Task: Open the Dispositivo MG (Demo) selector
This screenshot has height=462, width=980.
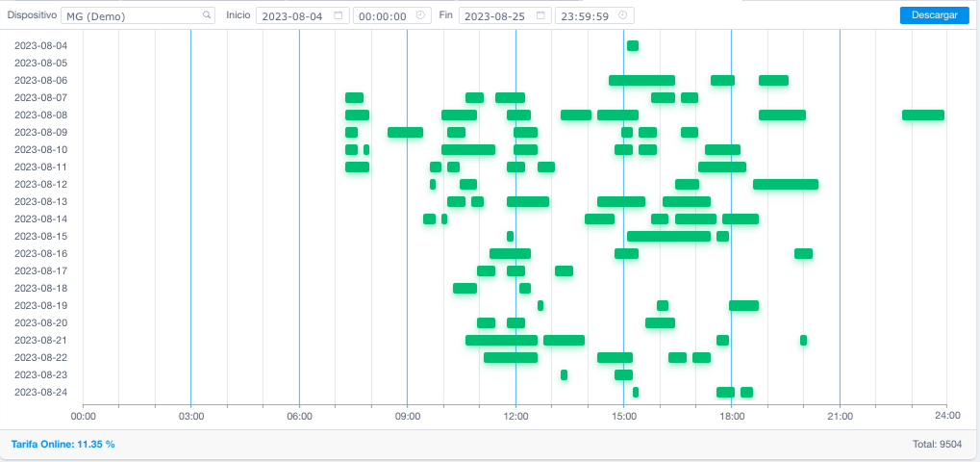Action: click(133, 15)
